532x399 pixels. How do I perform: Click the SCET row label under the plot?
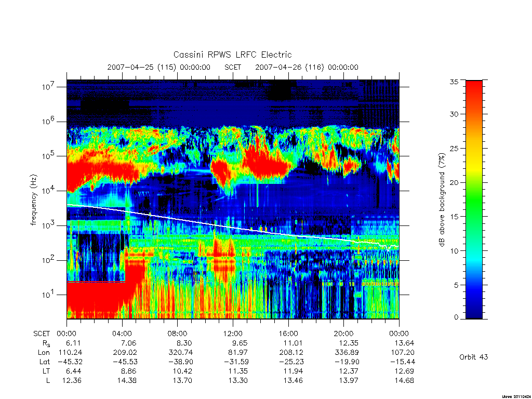[x=42, y=334]
